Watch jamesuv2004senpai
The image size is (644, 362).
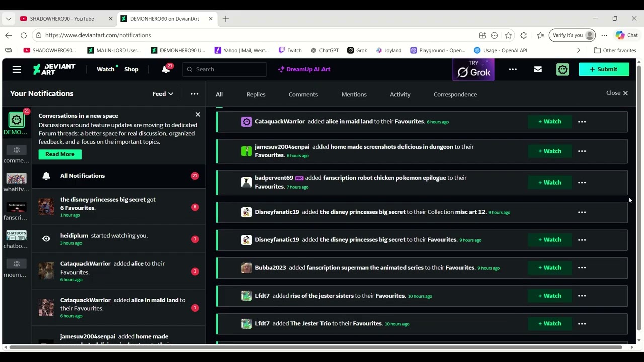(549, 151)
